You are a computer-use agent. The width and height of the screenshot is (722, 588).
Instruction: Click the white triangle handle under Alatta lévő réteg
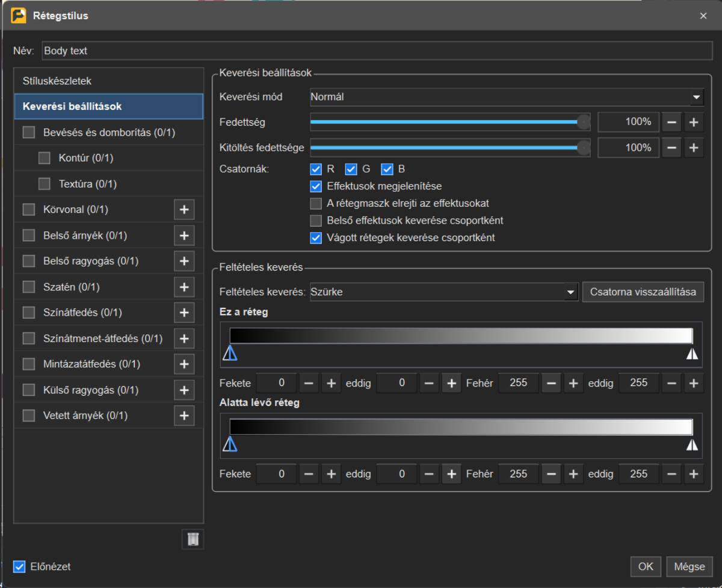coord(693,445)
